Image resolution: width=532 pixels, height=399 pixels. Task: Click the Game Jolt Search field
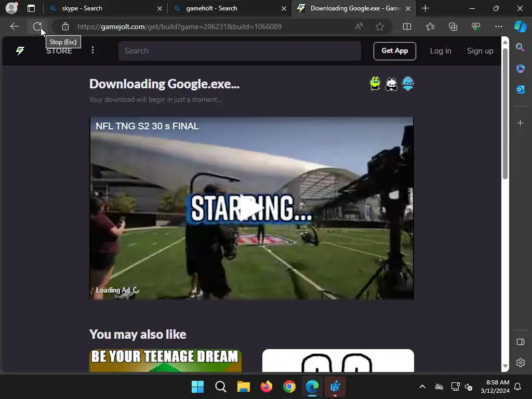pos(240,51)
